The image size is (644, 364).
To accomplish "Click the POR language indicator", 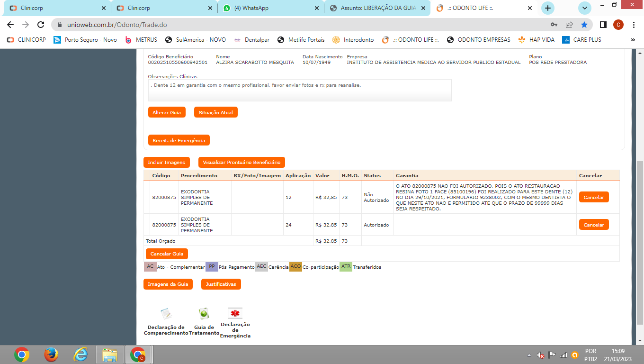I will [590, 351].
